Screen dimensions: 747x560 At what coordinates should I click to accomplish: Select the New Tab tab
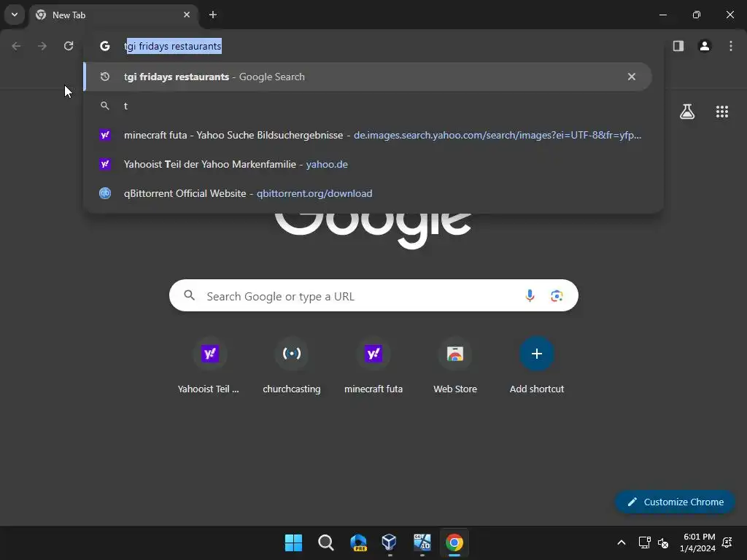coord(114,15)
